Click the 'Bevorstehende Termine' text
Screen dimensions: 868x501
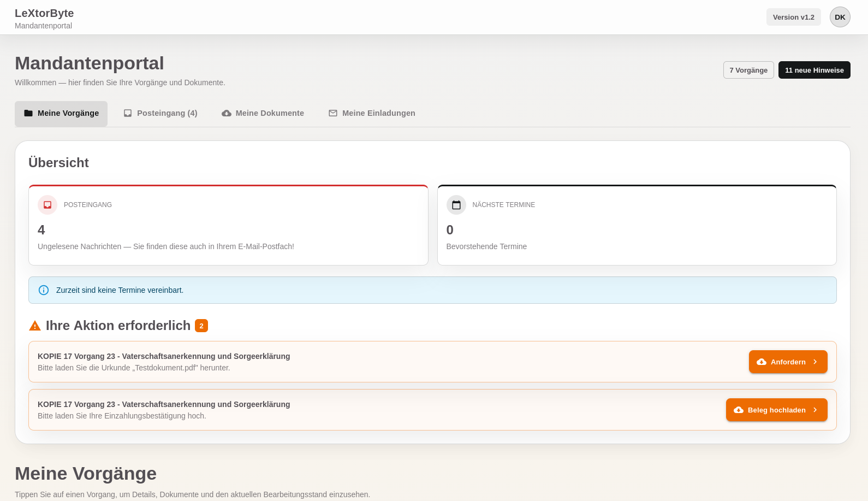point(486,246)
